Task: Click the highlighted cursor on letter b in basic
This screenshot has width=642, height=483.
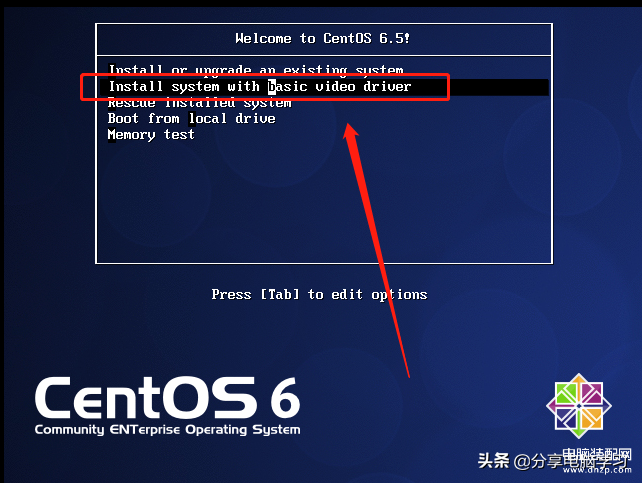Action: (272, 87)
